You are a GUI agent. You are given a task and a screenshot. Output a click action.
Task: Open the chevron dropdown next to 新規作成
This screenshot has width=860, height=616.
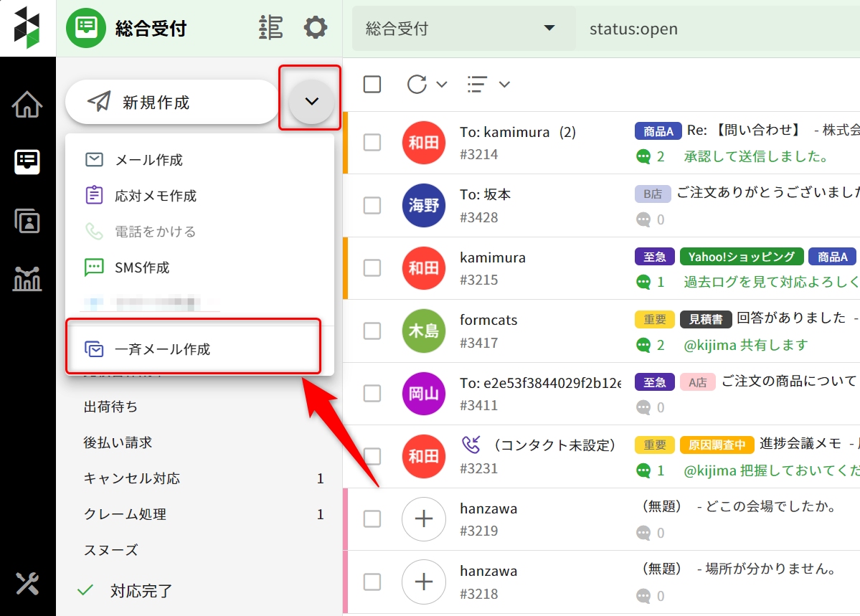click(x=311, y=102)
